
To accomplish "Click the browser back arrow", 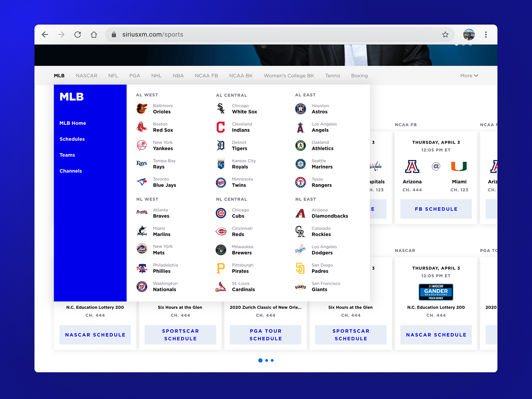I will point(45,35).
